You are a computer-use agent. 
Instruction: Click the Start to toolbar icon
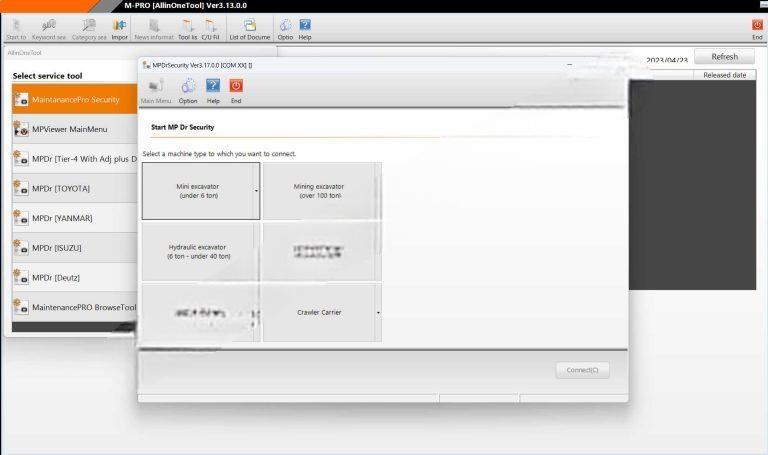click(16, 29)
